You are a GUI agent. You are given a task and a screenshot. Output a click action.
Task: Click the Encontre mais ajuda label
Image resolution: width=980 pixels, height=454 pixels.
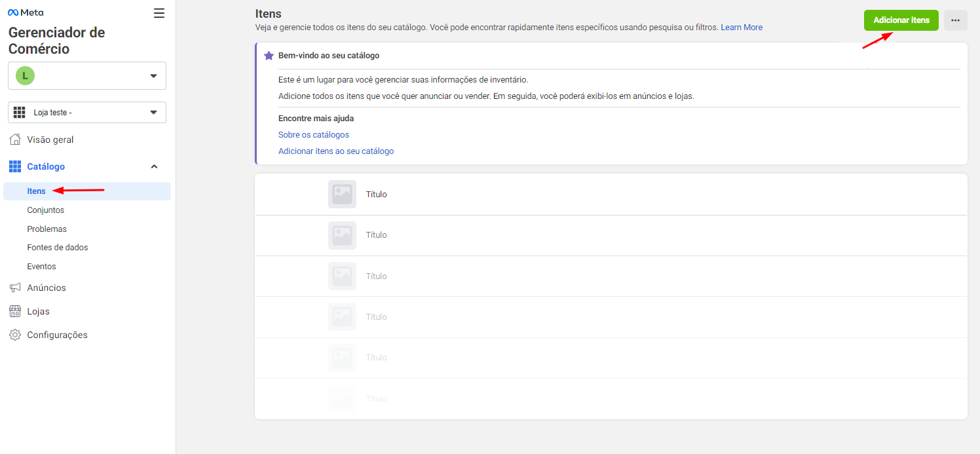[316, 119]
